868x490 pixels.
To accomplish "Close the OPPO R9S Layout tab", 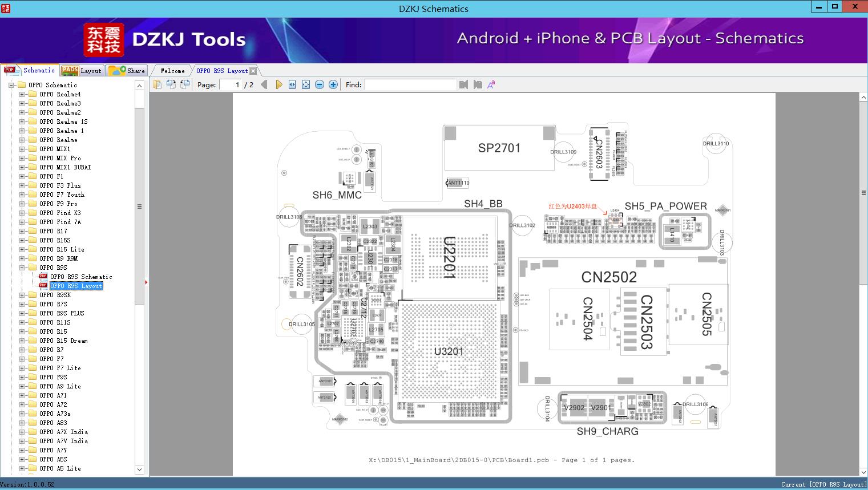I will (x=253, y=71).
